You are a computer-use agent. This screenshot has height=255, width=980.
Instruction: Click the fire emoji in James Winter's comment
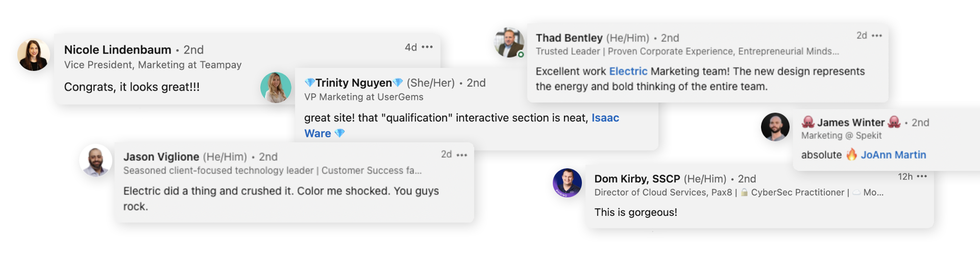(x=851, y=155)
